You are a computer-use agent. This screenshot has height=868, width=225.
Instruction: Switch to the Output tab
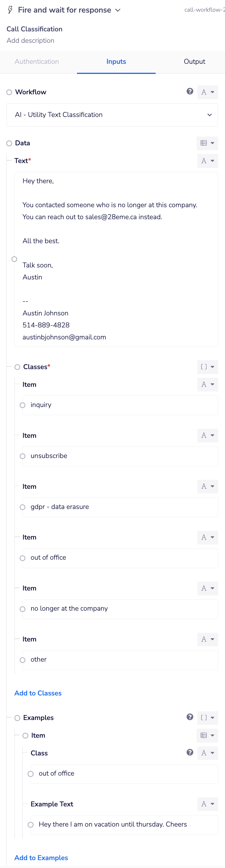[x=194, y=62]
